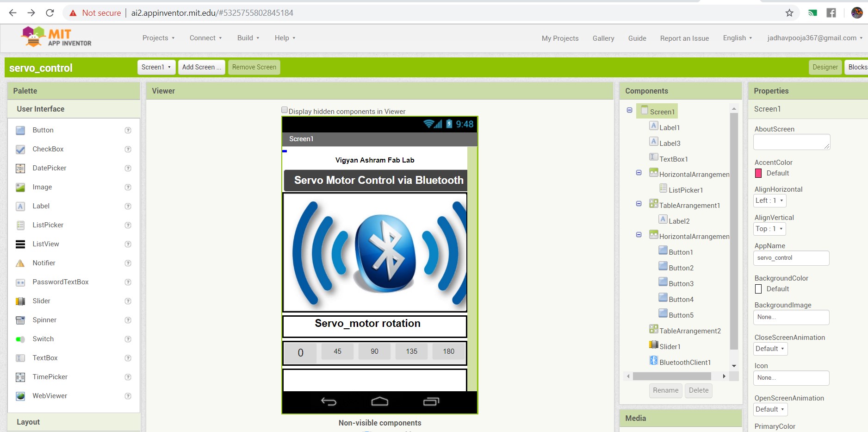
Task: Collapse the TableArrangement1 tree node
Action: click(x=639, y=204)
